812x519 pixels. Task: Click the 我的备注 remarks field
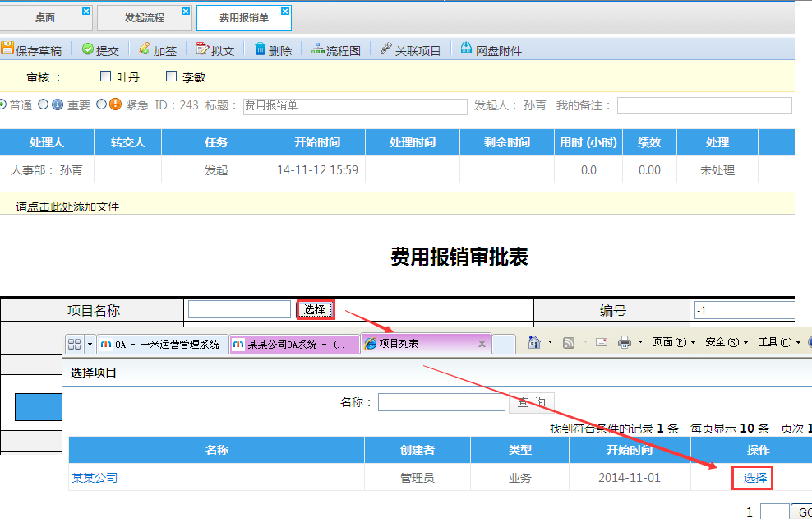pos(704,105)
